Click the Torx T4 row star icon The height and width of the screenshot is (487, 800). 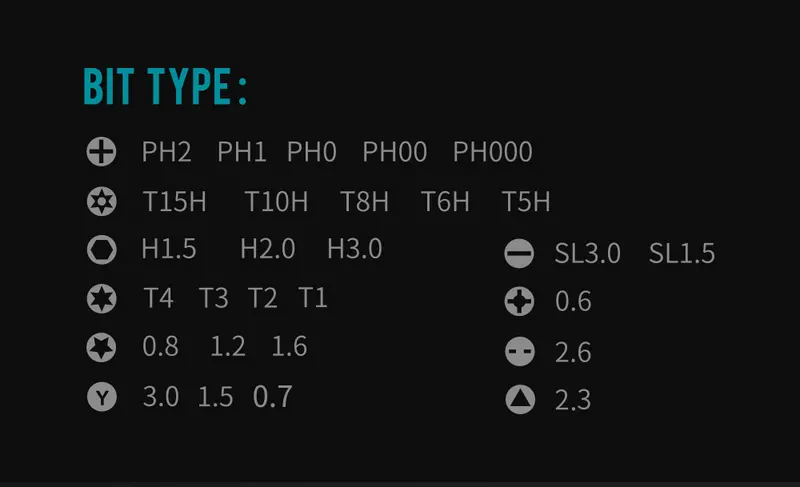point(101,298)
